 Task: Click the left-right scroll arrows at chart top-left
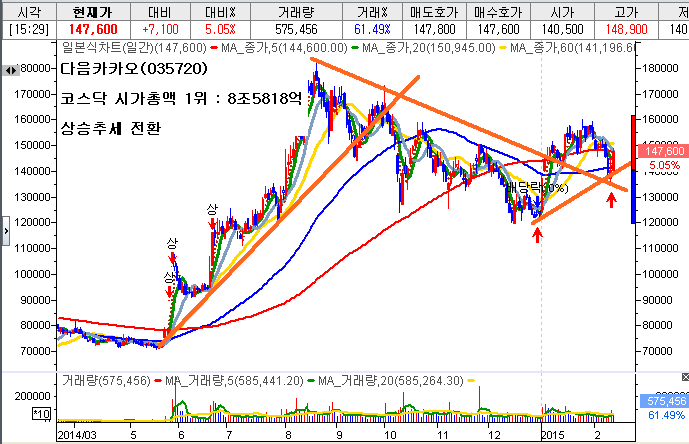(x=13, y=71)
